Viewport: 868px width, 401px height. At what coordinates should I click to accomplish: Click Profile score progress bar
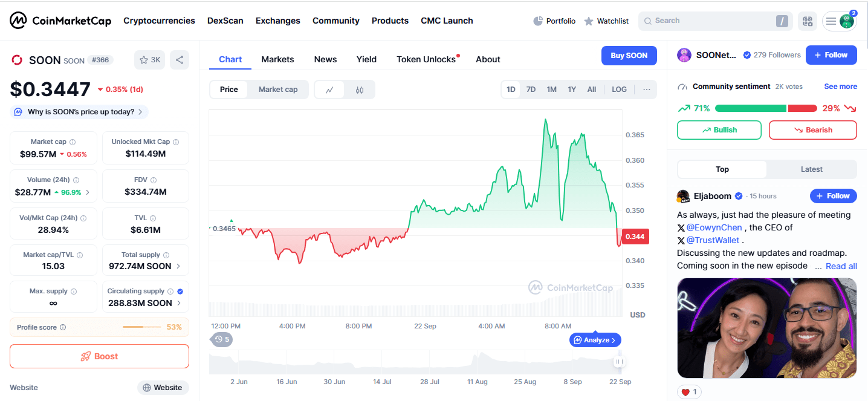(x=142, y=327)
